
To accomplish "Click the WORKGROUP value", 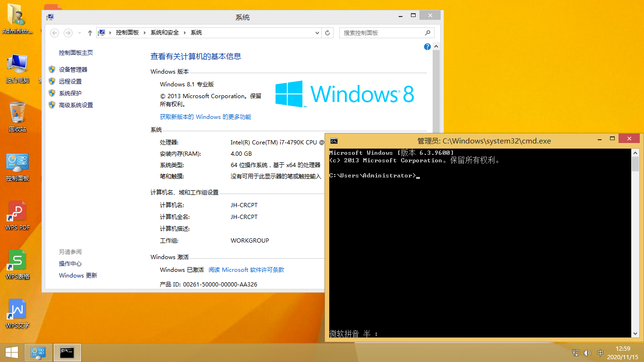I will [x=250, y=241].
